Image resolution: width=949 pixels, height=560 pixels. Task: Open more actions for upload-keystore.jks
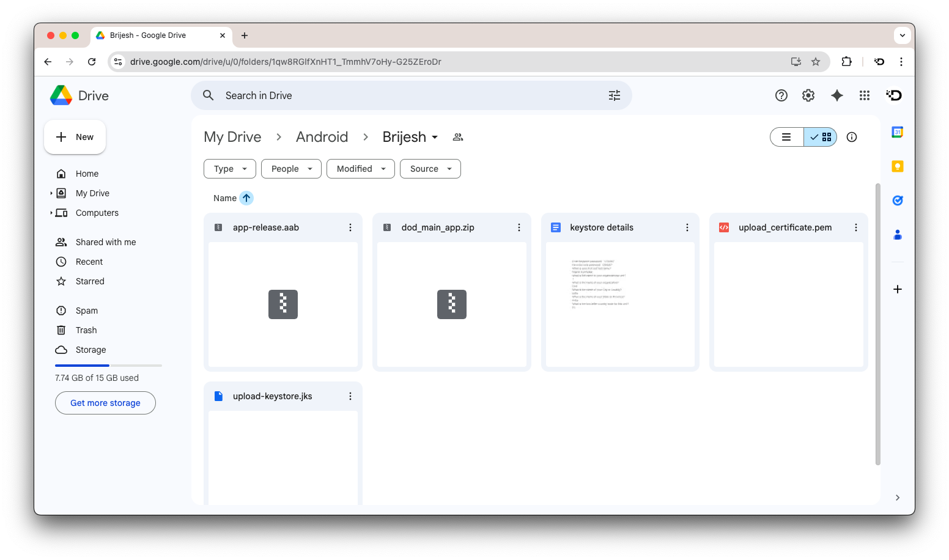(350, 396)
